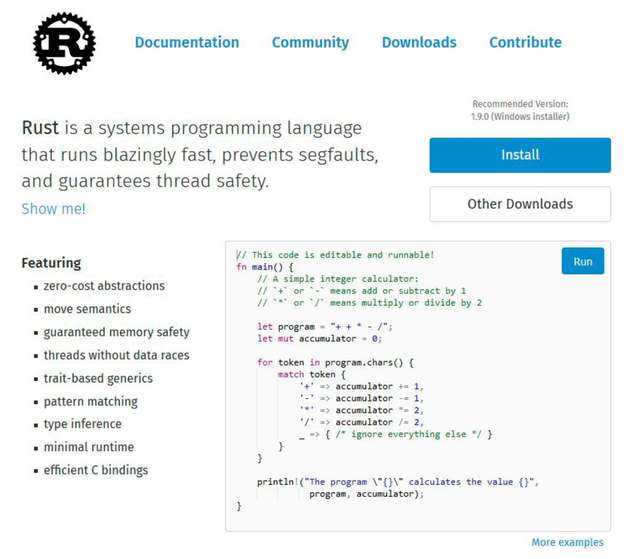
Task: Click the '1.9.0 (Windows installer)' text
Action: (x=520, y=117)
